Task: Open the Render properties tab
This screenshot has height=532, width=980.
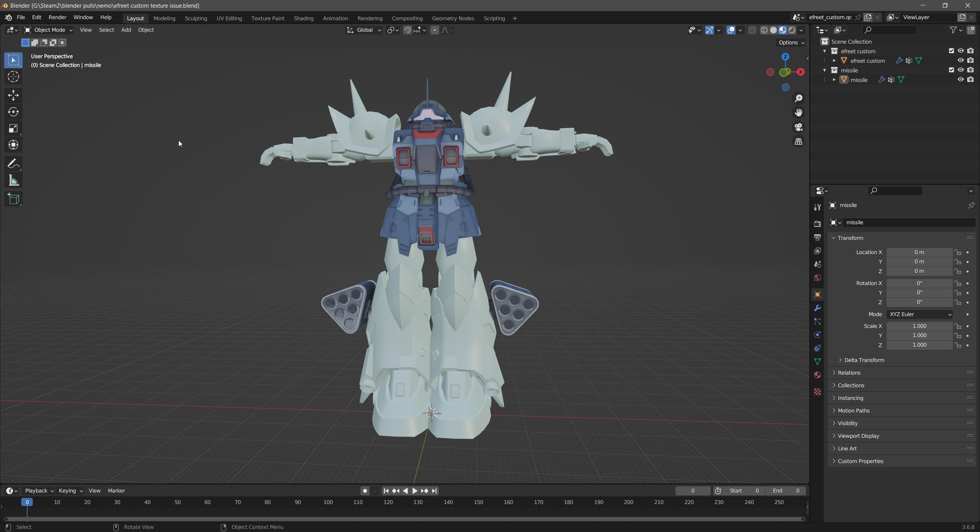Action: click(x=817, y=224)
